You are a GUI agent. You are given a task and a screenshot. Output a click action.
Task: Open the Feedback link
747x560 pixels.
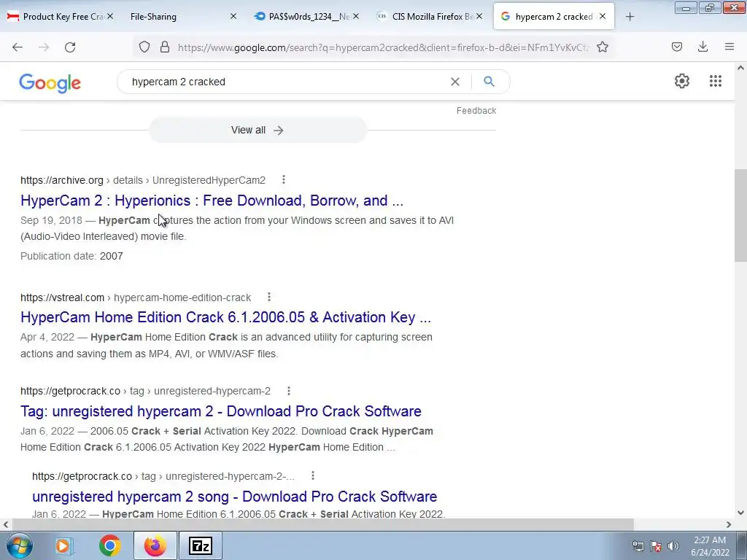pos(476,111)
